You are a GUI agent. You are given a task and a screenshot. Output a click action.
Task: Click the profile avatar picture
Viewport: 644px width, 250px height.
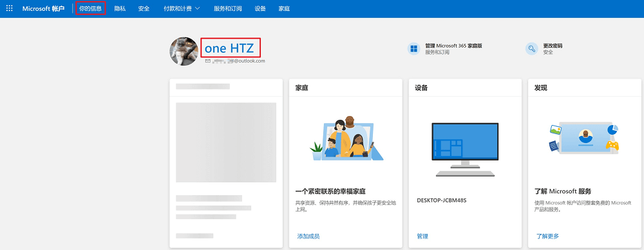[x=184, y=51]
